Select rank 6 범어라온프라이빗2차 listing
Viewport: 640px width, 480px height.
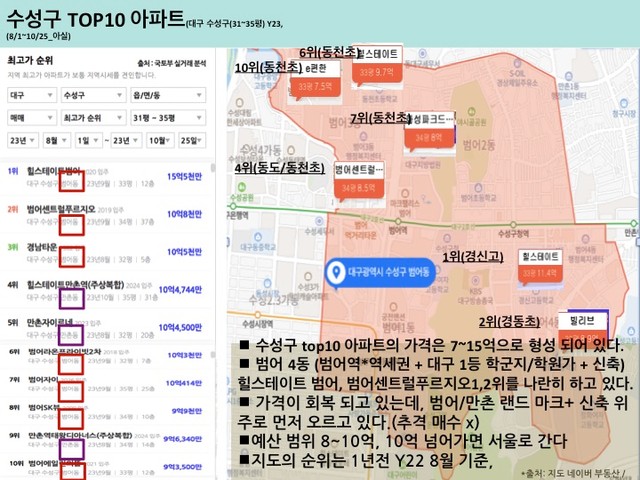106,356
